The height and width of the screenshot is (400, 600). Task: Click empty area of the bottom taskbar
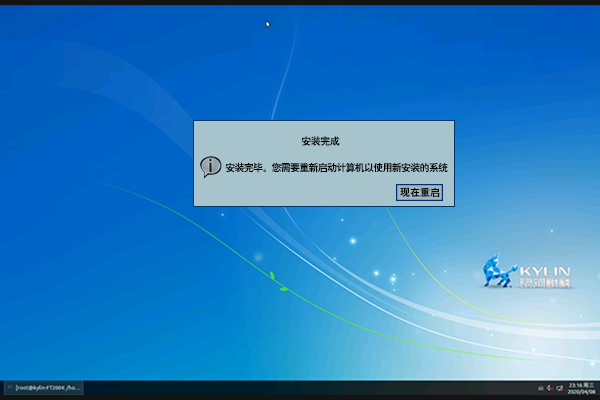pyautogui.click(x=300, y=386)
